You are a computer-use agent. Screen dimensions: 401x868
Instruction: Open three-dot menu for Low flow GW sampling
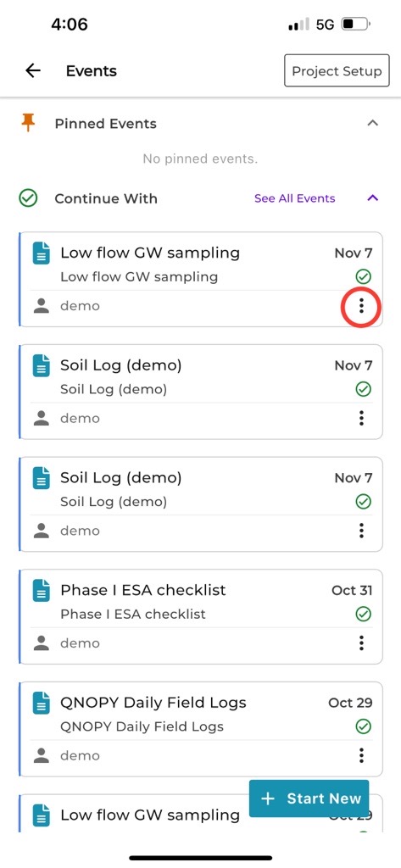[x=361, y=305]
